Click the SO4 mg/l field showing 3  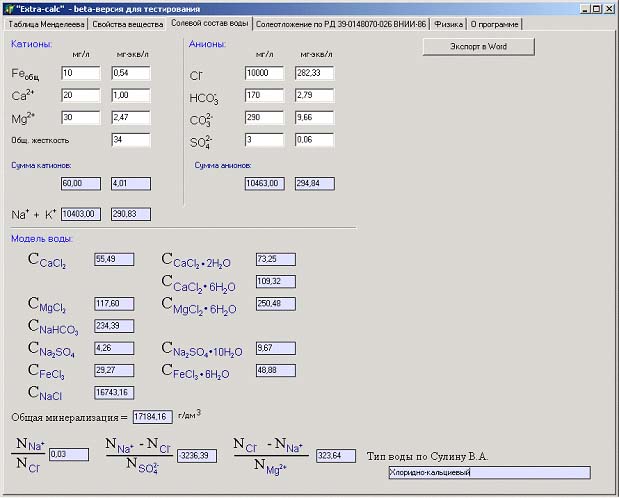point(265,140)
